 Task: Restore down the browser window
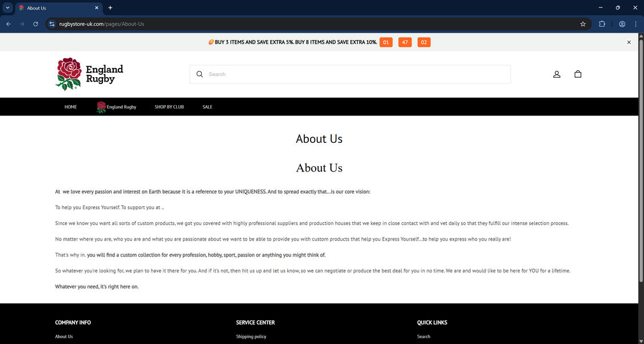coord(618,8)
